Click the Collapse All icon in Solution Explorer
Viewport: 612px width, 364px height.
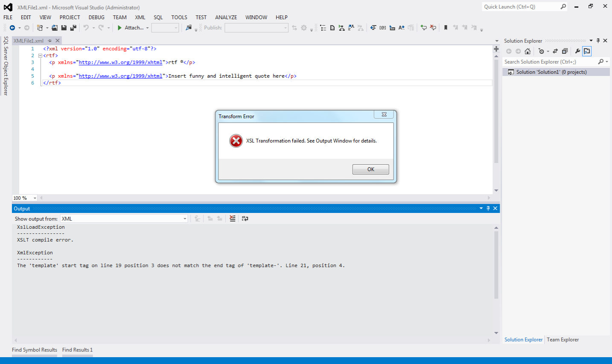[x=565, y=51]
